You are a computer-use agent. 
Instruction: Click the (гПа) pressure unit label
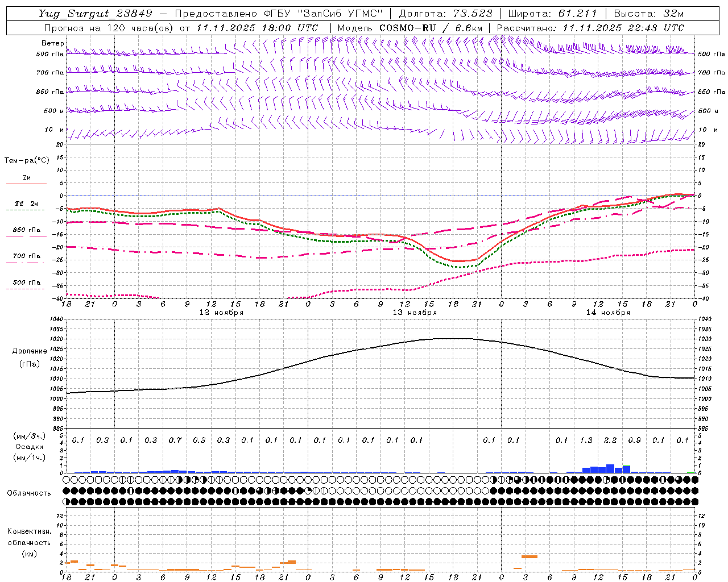coord(29,364)
